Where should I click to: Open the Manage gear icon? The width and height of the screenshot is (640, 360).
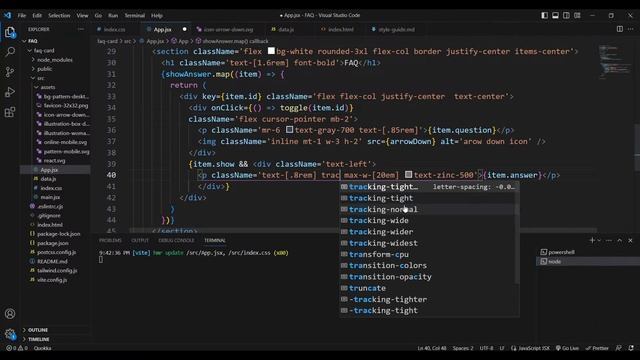tap(10, 334)
